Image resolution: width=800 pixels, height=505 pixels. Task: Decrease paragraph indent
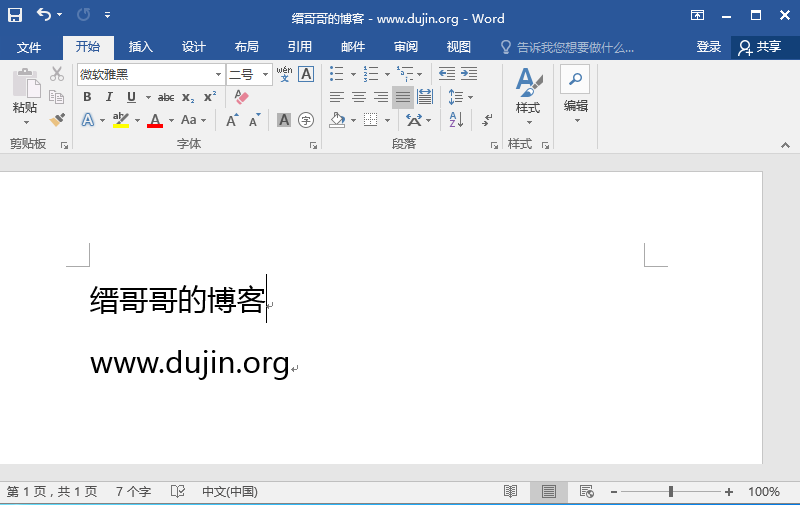coord(447,74)
